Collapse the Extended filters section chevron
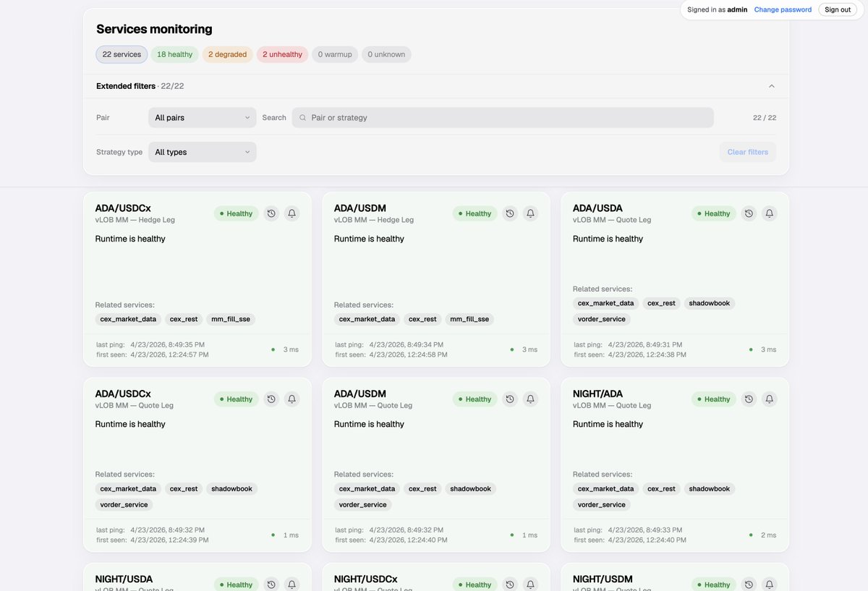The height and width of the screenshot is (591, 868). pyautogui.click(x=772, y=86)
